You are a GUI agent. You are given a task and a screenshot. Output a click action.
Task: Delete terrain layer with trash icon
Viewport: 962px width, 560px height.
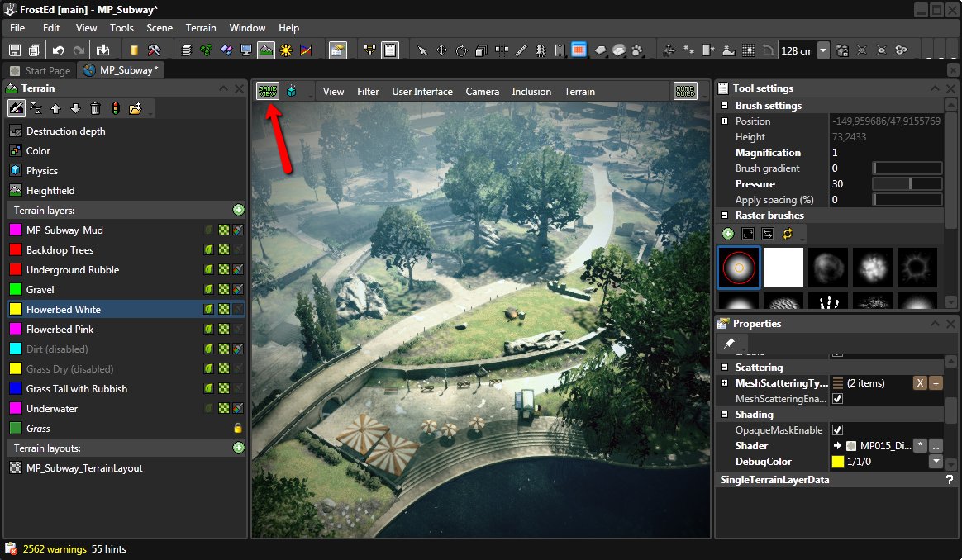95,108
